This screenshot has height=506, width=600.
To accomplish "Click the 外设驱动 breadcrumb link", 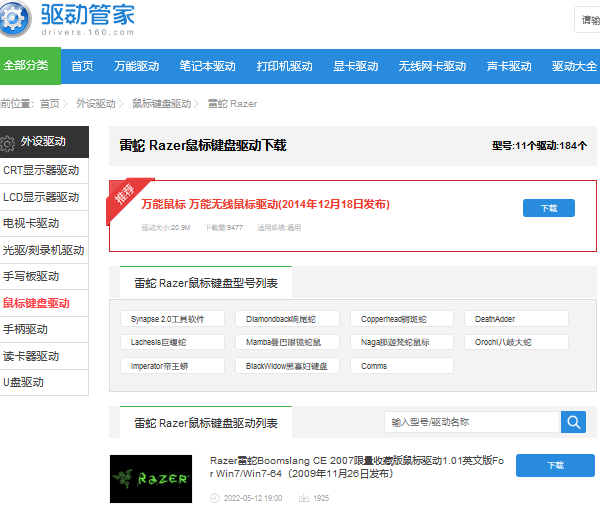I will [95, 103].
